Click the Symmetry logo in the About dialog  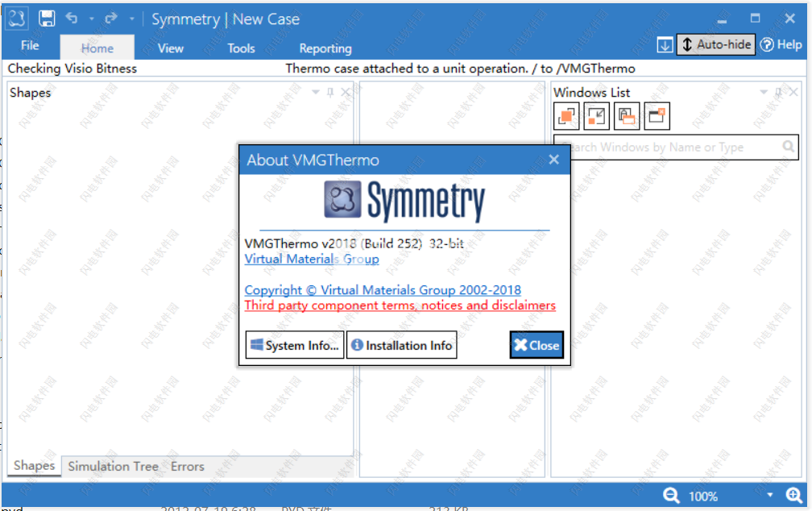point(404,201)
